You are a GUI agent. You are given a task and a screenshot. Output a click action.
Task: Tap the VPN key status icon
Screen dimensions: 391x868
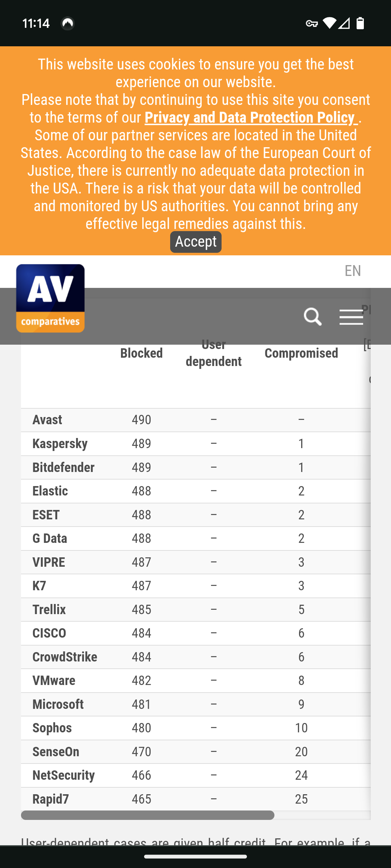(x=311, y=24)
